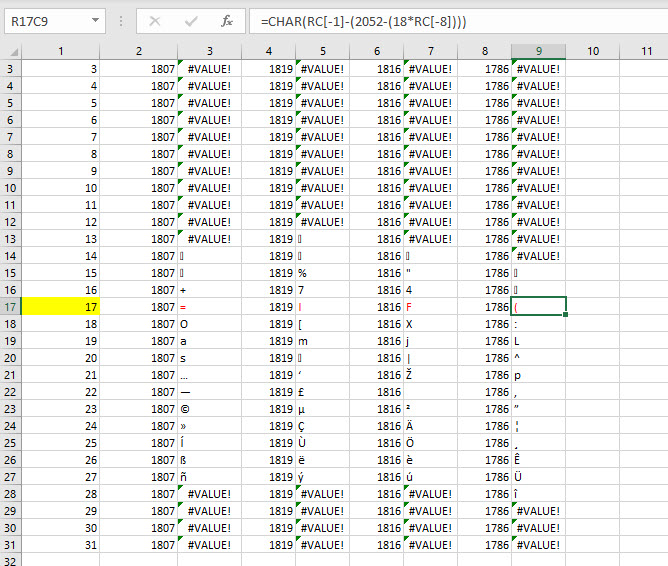Click the '£' cell in row 22

coord(322,392)
